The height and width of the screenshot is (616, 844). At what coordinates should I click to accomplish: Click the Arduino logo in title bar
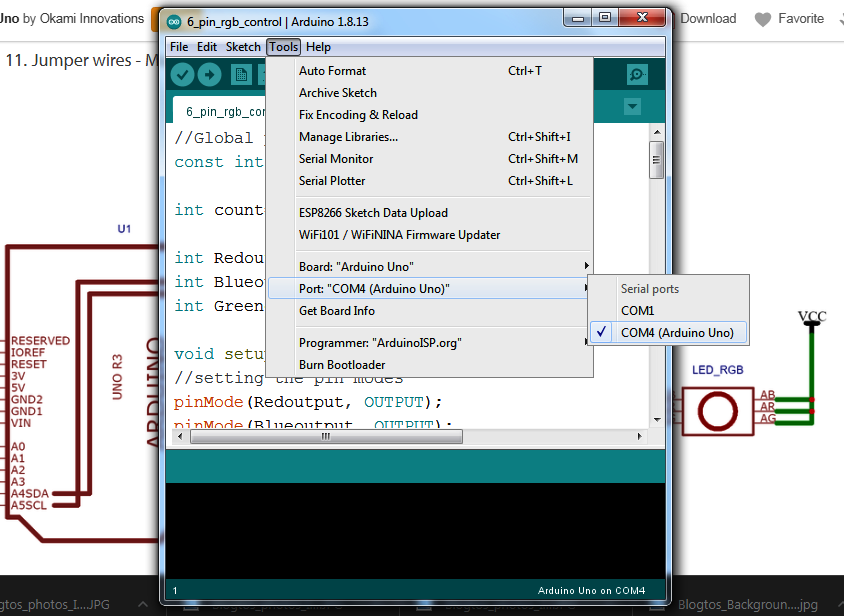click(x=174, y=22)
